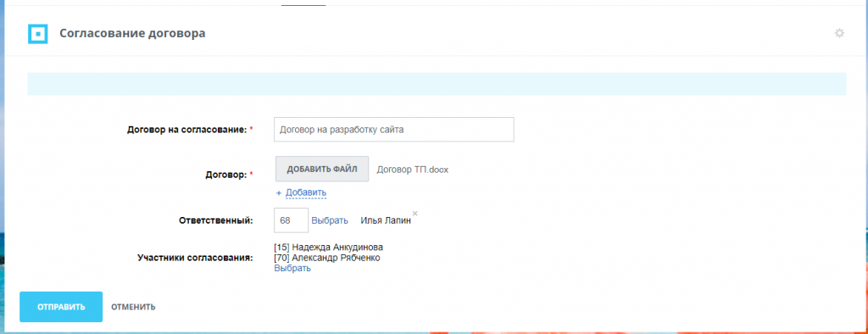The image size is (868, 334).
Task: Click the Согласование договора heading
Action: pos(132,33)
